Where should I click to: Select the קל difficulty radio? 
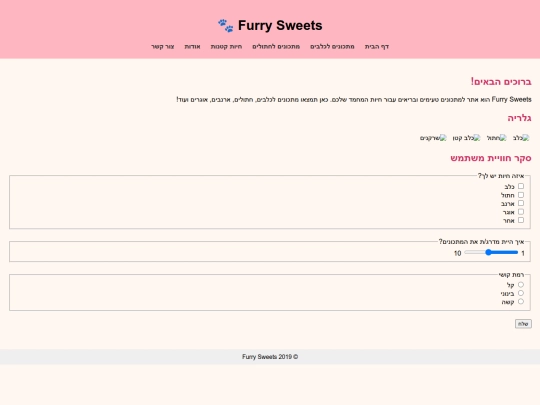(x=521, y=284)
